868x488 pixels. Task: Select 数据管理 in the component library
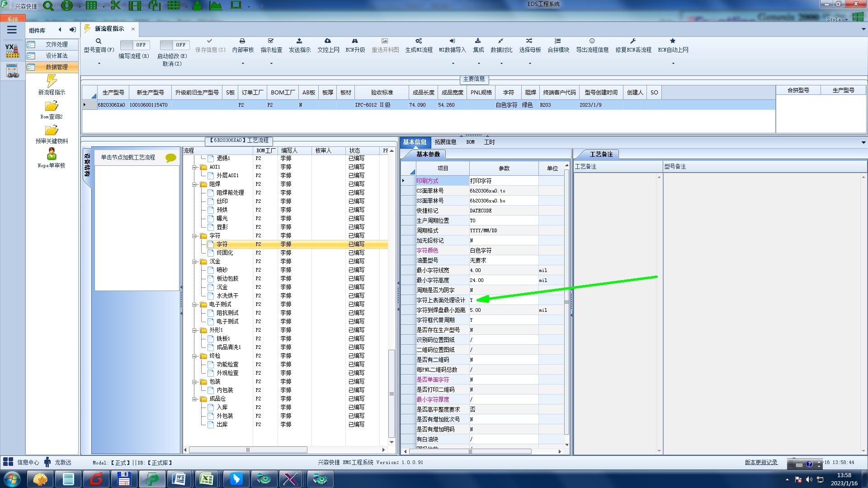pos(57,67)
